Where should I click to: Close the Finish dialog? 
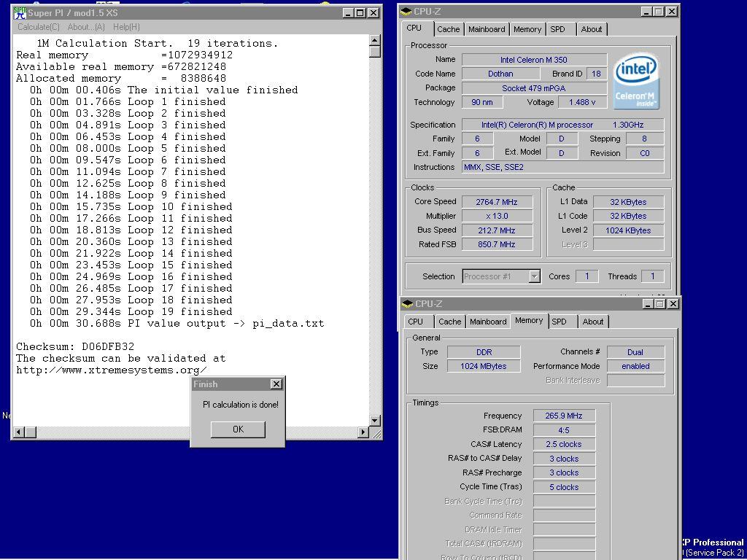(x=276, y=384)
